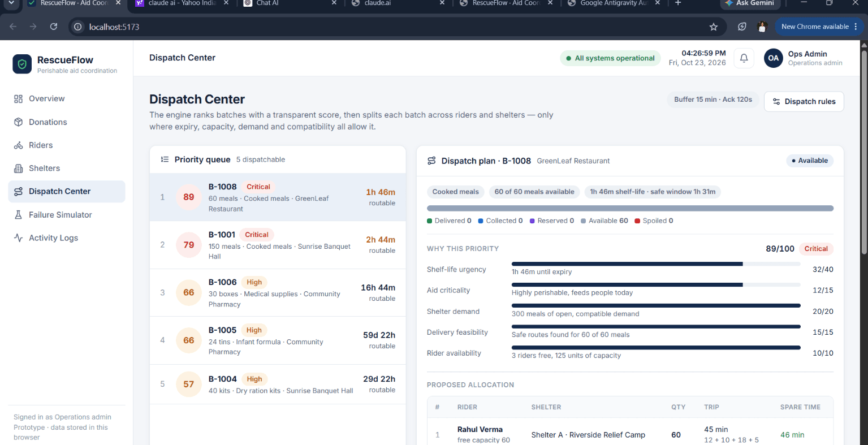The image size is (868, 445).
Task: Open Dispatch rules
Action: click(x=804, y=102)
